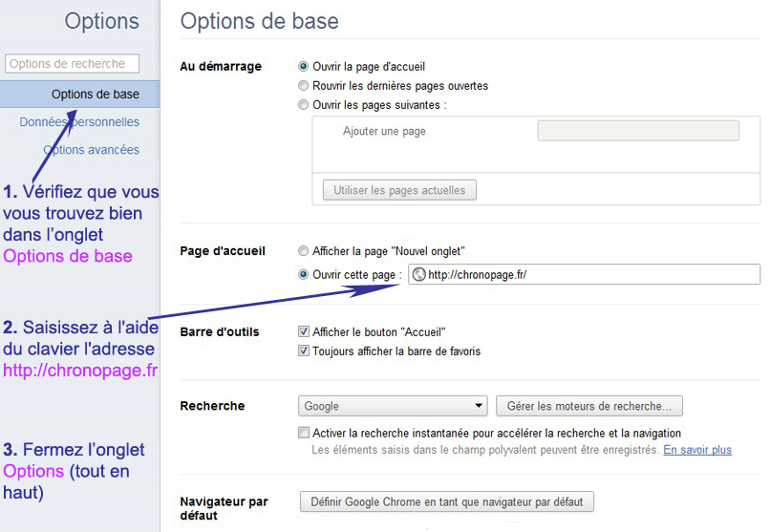Toggle 'Toujours afficher la barre de favoris'
The height and width of the screenshot is (532, 770).
pos(304,351)
